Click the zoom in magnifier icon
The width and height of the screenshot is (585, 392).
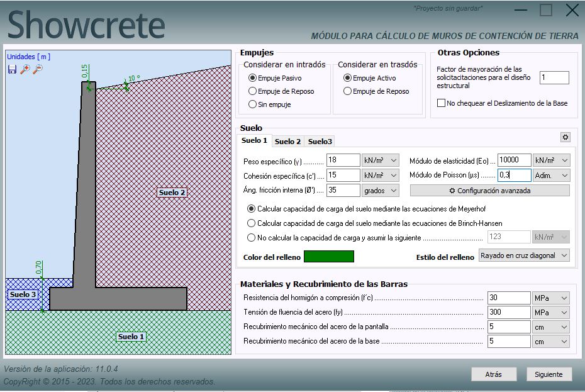coord(25,69)
